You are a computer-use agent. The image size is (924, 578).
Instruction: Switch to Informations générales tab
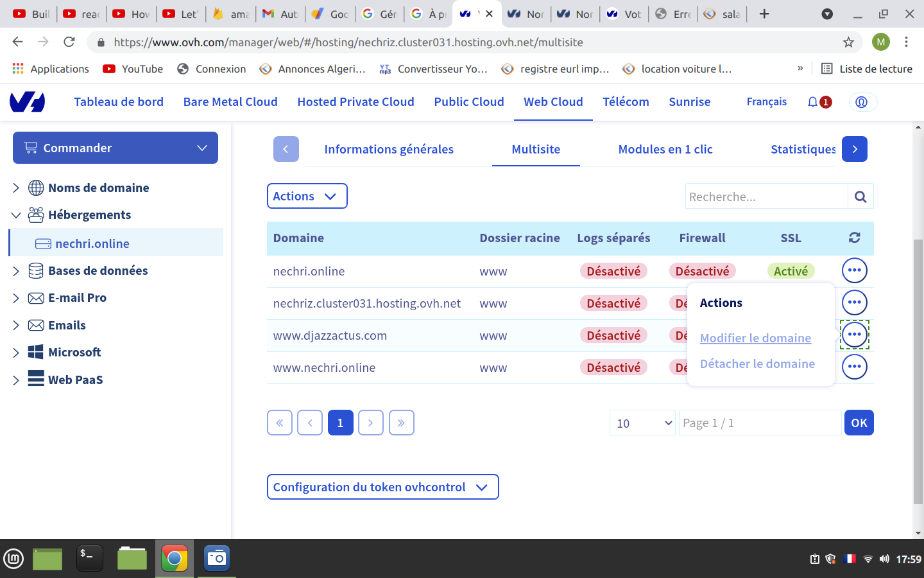point(388,150)
